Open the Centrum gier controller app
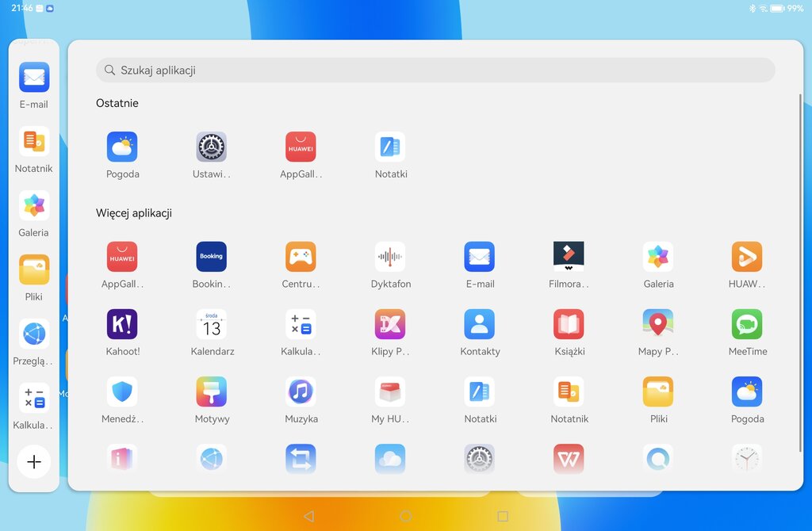Screen dimensions: 812x531 point(301,257)
